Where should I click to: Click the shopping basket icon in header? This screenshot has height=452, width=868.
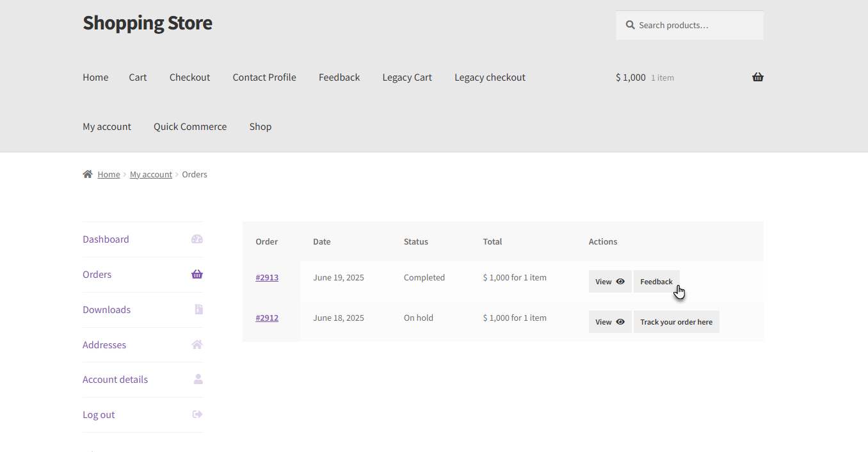[758, 77]
